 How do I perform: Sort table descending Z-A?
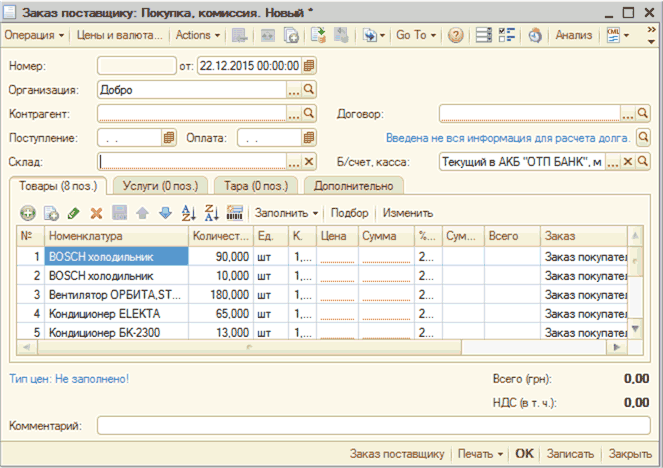tap(212, 213)
